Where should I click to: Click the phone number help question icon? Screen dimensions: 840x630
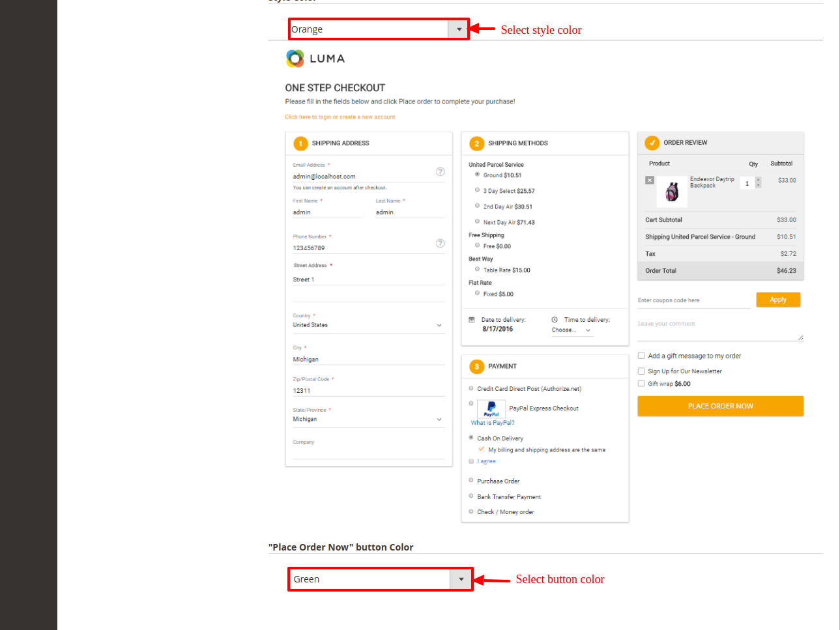(440, 243)
